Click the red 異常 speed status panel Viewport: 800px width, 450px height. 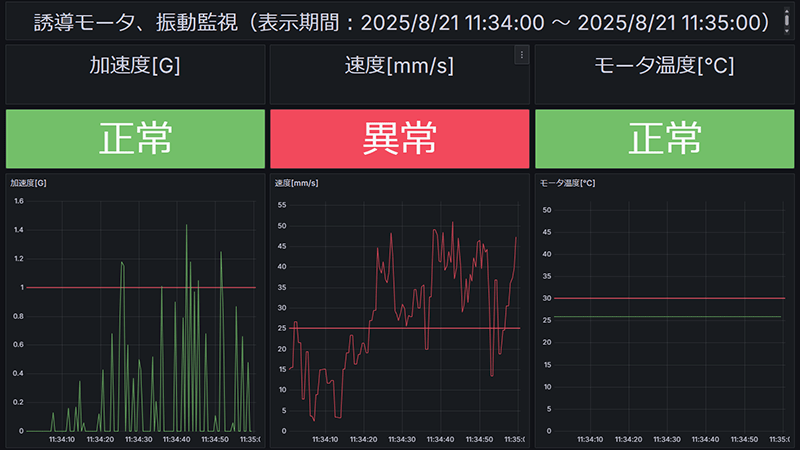(x=399, y=139)
